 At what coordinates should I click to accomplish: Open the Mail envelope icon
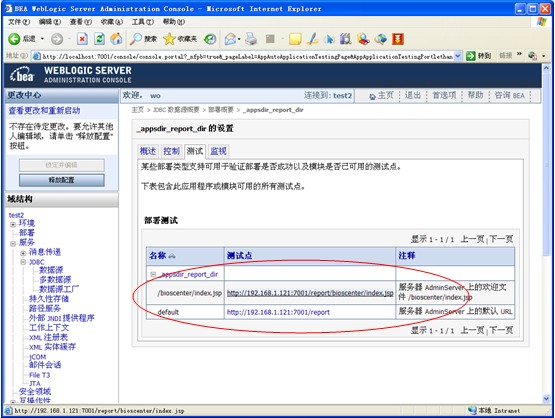(230, 39)
